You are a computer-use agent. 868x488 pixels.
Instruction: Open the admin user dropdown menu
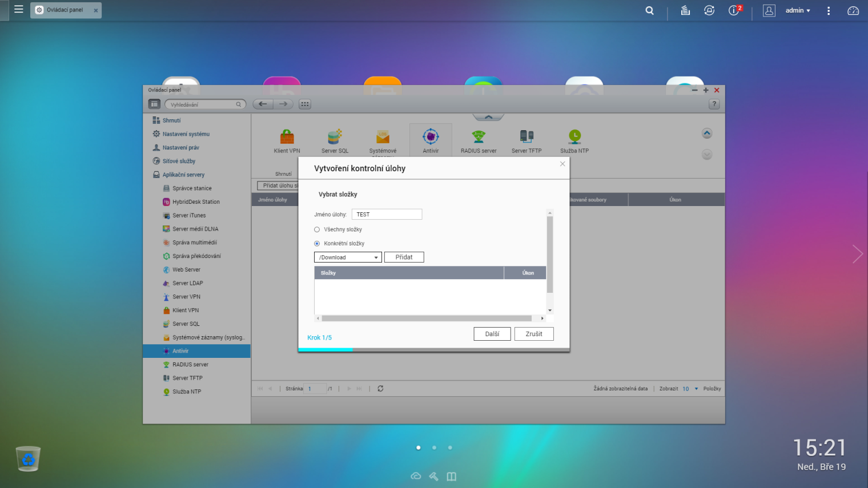click(797, 10)
